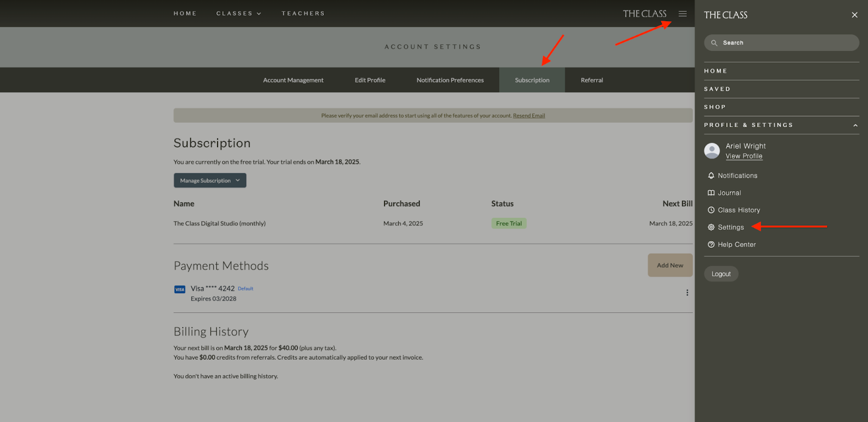This screenshot has height=422, width=868.
Task: Close the side panel with X icon
Action: [854, 15]
